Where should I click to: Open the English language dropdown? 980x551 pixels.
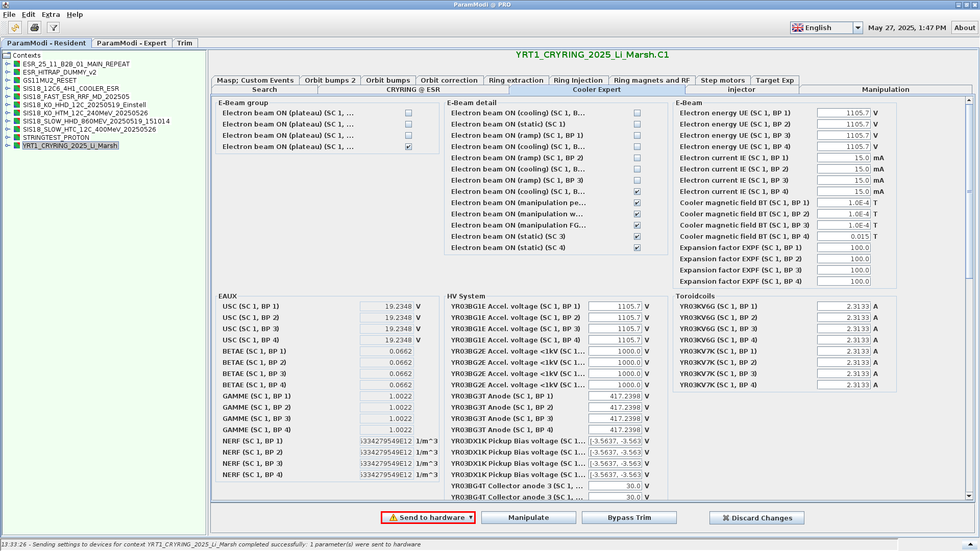click(x=857, y=28)
